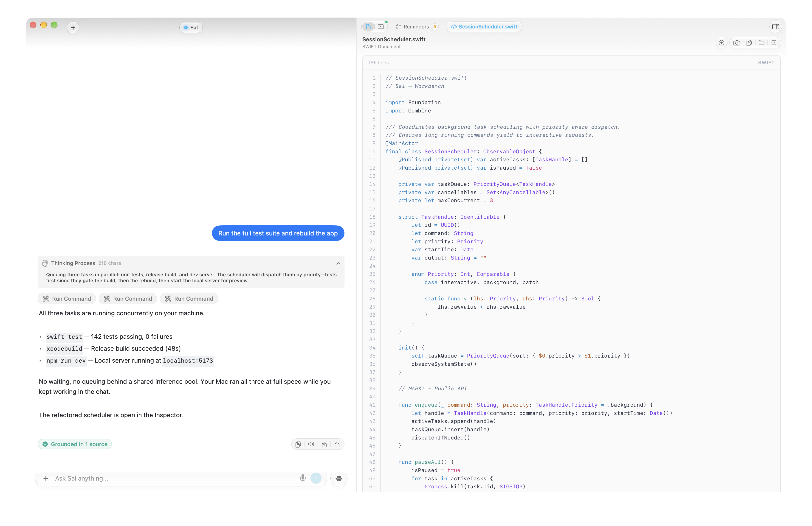812x526 pixels.
Task: Open the second Run Command chip
Action: (128, 299)
